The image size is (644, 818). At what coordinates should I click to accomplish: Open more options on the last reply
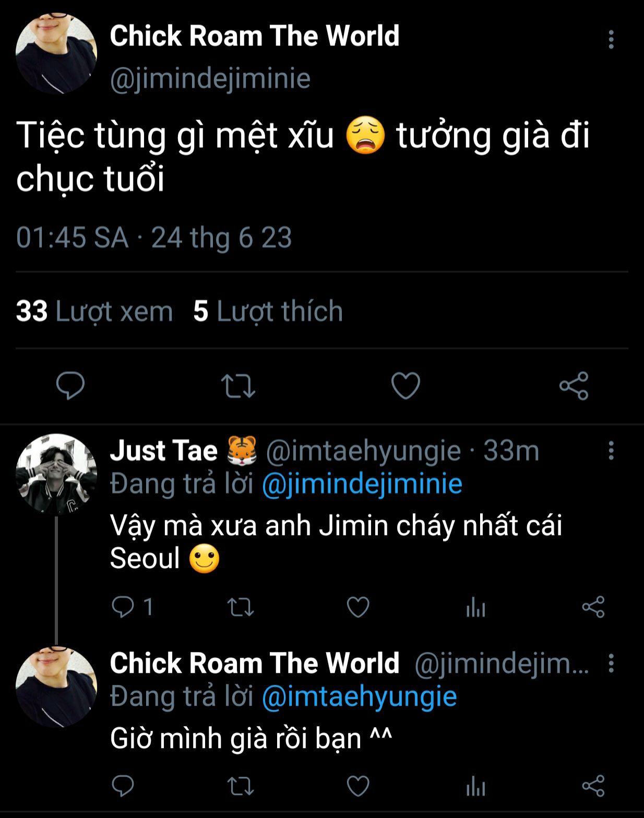[611, 663]
